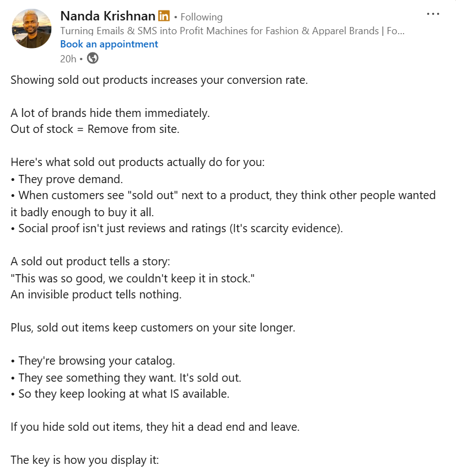Click the 20h post timestamp
Image resolution: width=456 pixels, height=476 pixels.
click(x=68, y=58)
